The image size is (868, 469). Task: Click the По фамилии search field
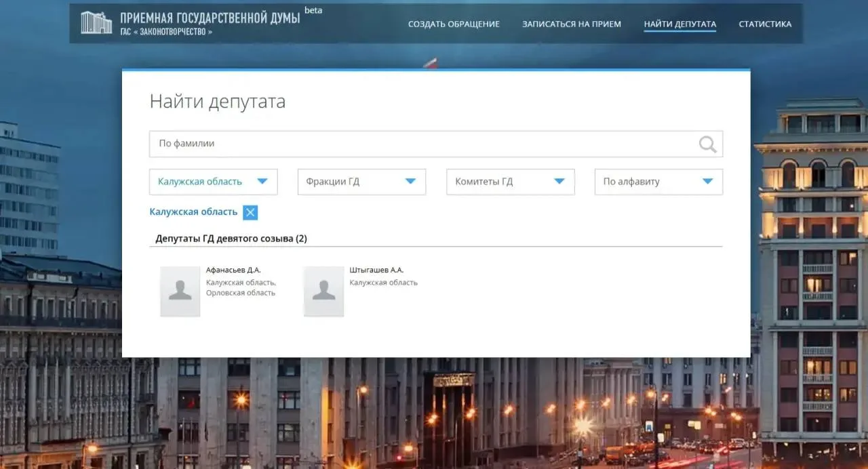pos(436,144)
